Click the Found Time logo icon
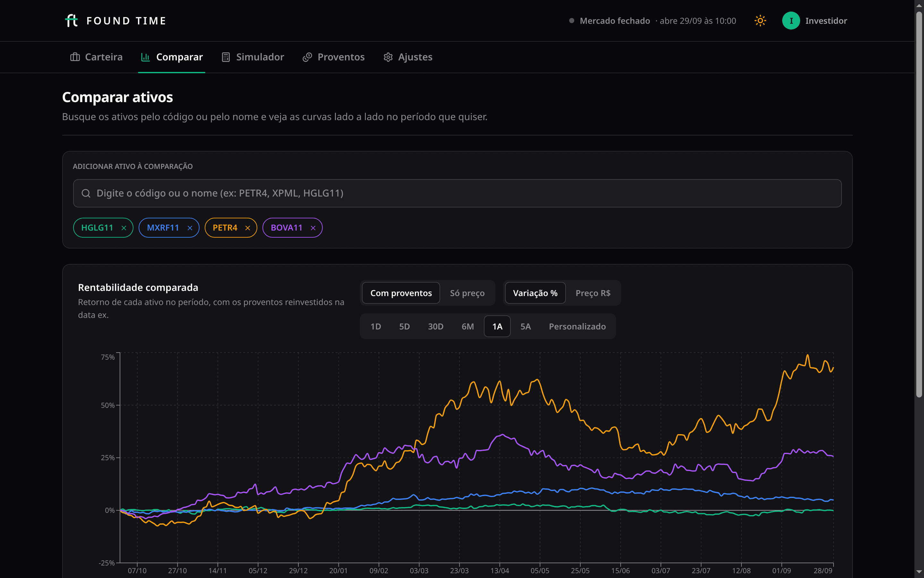This screenshot has width=924, height=578. coord(72,21)
